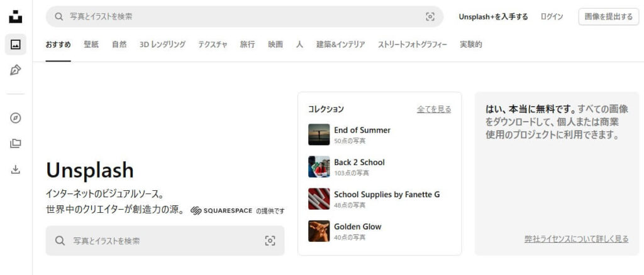Open 弊社ライセンスについて詳しく見る link
The image size is (644, 275).
[x=576, y=239]
